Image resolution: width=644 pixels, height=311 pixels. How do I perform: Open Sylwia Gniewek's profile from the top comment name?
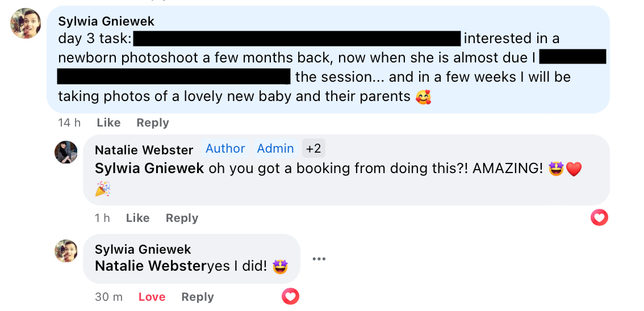pyautogui.click(x=106, y=22)
